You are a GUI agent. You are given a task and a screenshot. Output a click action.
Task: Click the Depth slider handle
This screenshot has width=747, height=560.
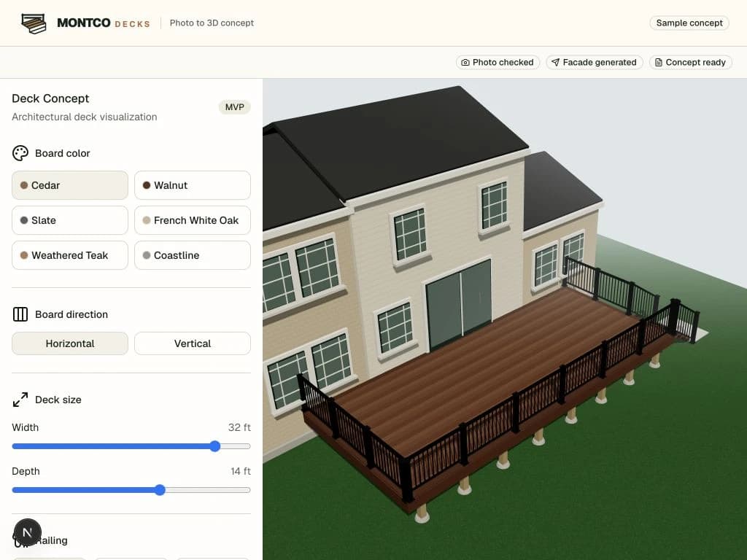pos(160,490)
